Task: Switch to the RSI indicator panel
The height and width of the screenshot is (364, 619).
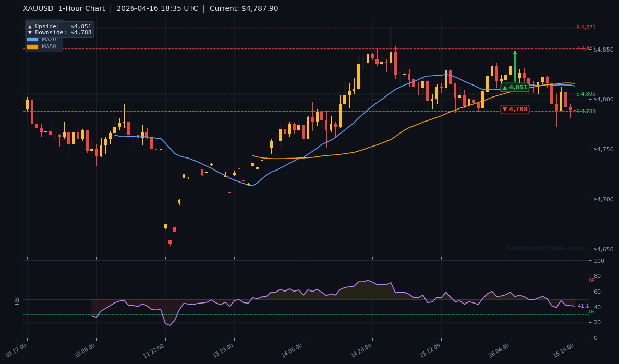Action: [x=17, y=300]
